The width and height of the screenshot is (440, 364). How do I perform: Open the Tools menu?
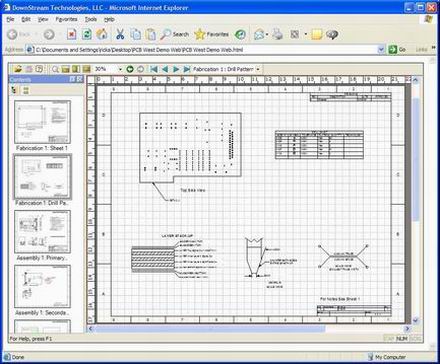click(90, 19)
